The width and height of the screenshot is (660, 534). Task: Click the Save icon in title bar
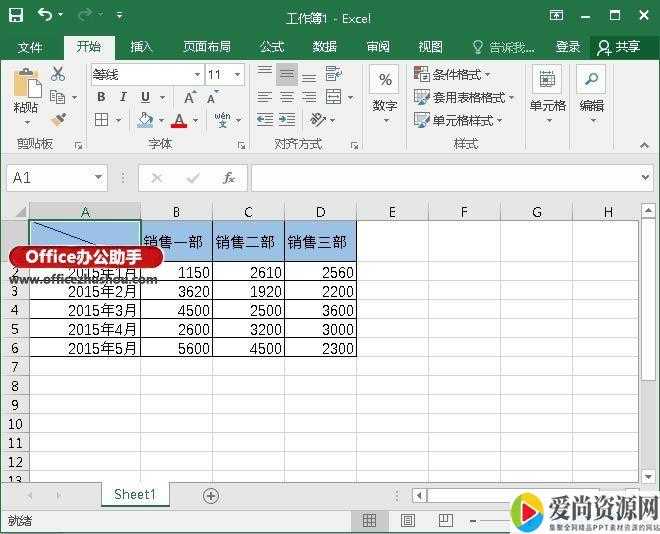pos(17,16)
